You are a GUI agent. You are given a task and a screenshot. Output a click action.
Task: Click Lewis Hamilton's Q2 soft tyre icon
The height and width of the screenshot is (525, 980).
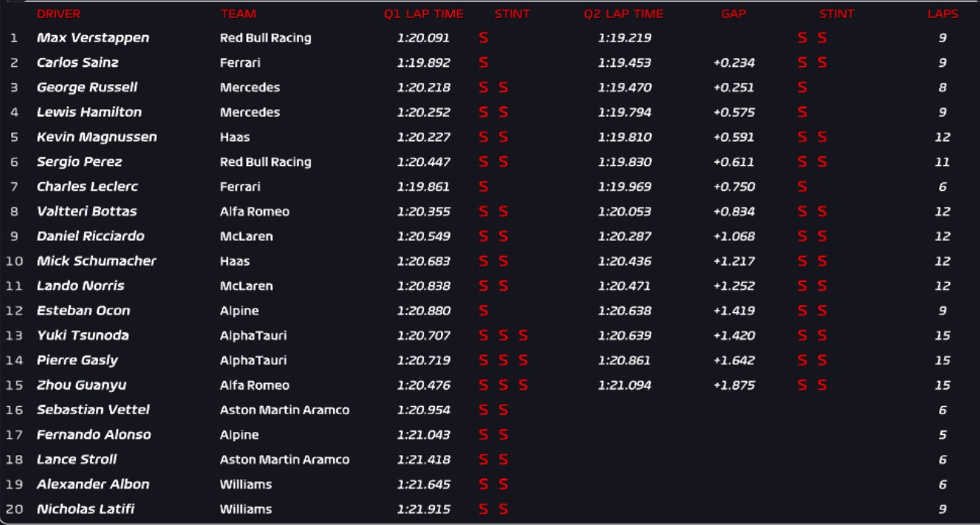coord(802,112)
